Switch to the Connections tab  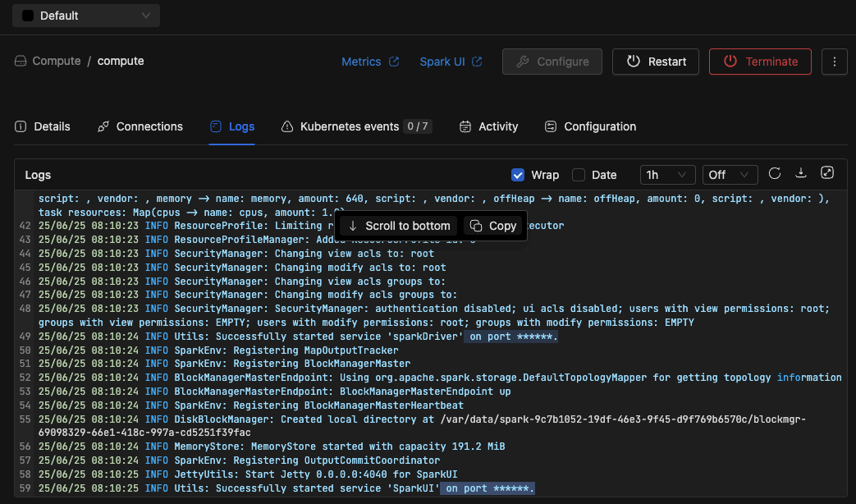(140, 126)
